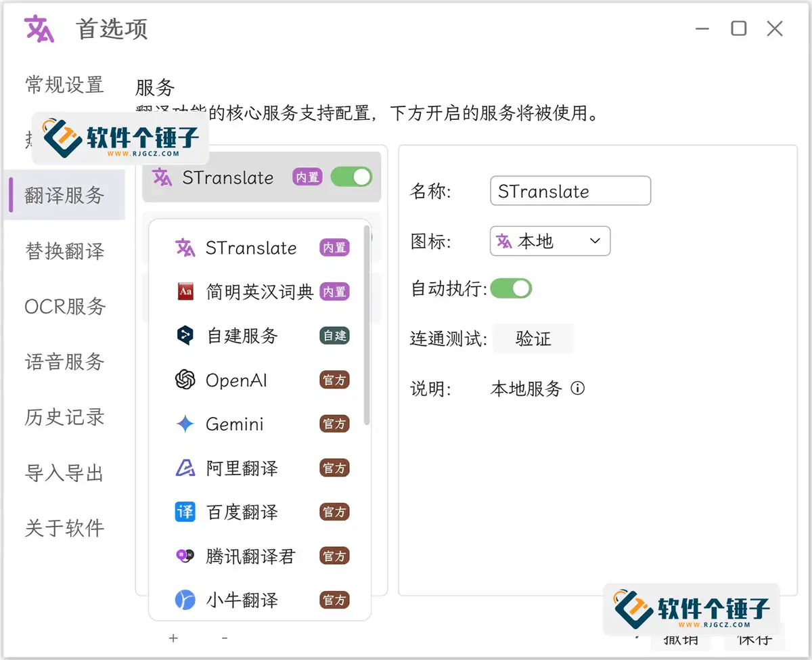Select the 自建服务 icon in list
812x660 pixels.
coord(185,336)
